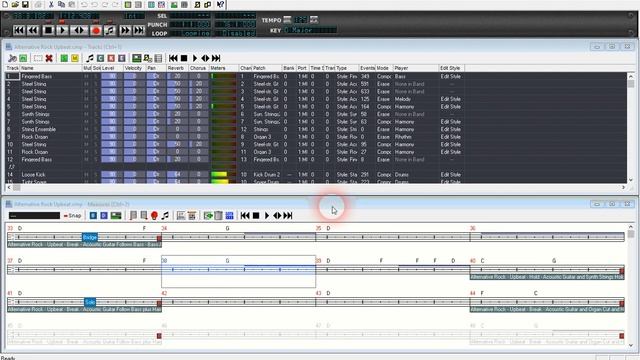Rewind to start in the main transport
640x360 pixels.
19,30
